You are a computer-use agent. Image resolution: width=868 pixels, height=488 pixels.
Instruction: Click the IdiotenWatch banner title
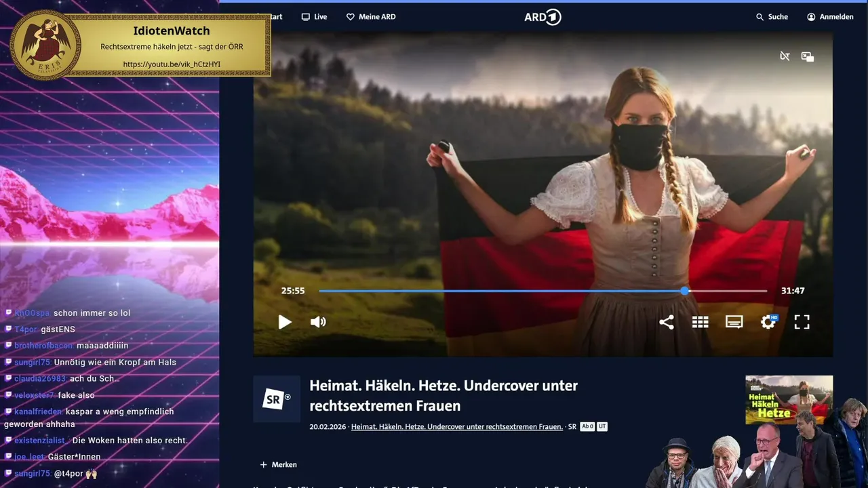pos(172,31)
